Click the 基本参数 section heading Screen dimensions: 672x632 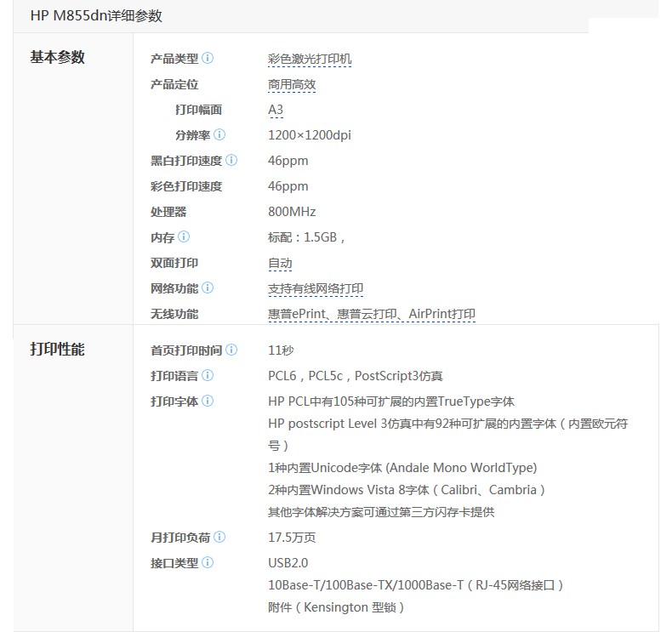click(x=58, y=57)
